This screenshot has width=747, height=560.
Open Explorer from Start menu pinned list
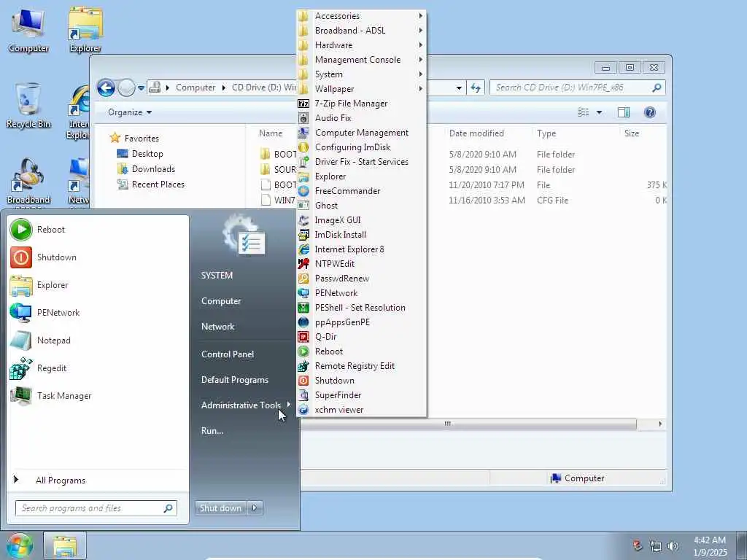pos(98,285)
